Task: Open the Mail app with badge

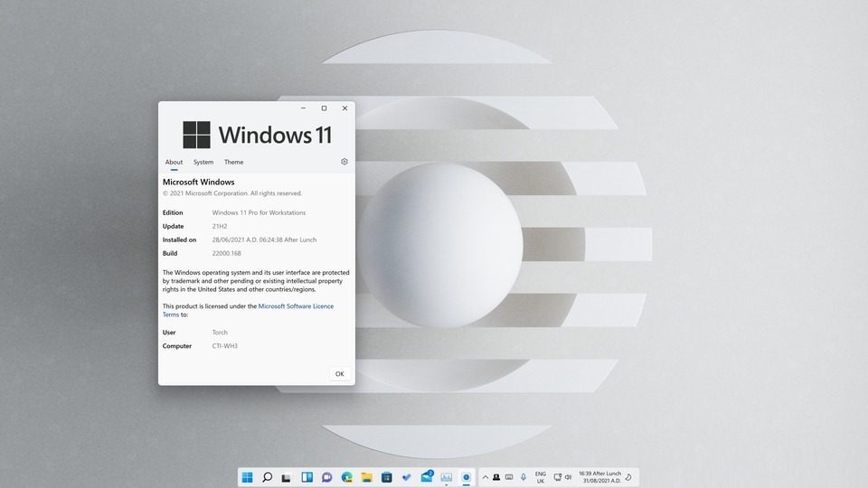Action: coord(427,476)
